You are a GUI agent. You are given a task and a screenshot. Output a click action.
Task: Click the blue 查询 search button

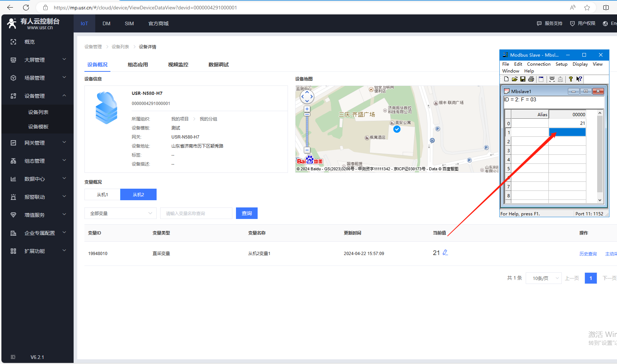[247, 213]
